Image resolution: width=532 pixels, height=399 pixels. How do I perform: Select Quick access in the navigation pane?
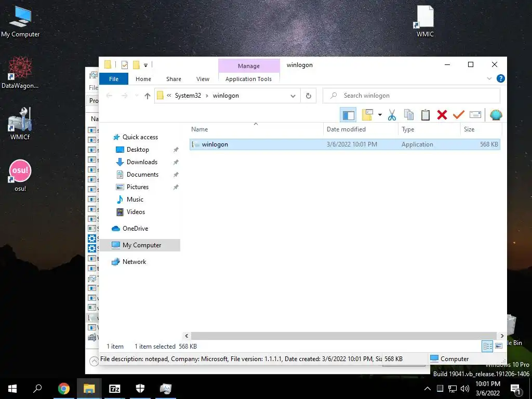pyautogui.click(x=140, y=137)
